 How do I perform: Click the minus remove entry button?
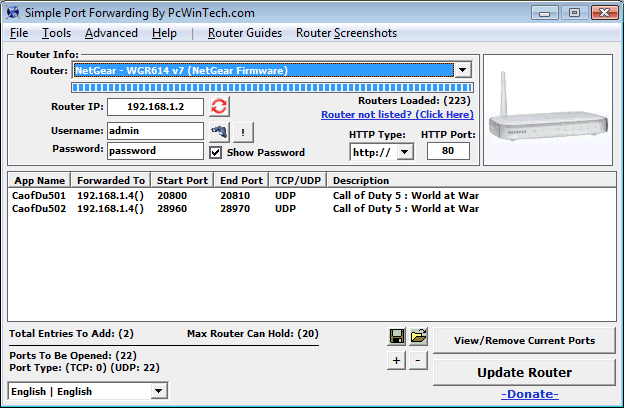point(418,361)
